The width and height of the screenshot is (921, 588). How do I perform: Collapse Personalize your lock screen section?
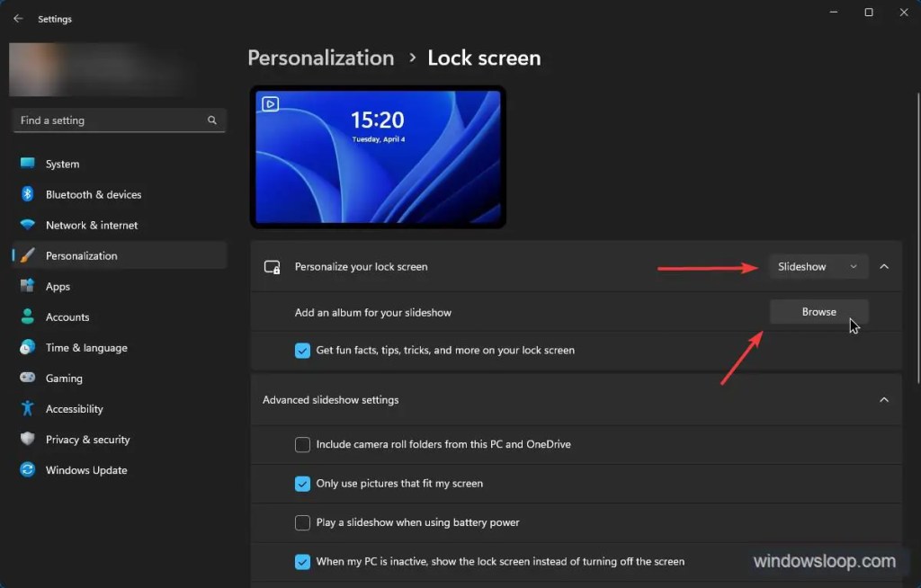click(884, 267)
